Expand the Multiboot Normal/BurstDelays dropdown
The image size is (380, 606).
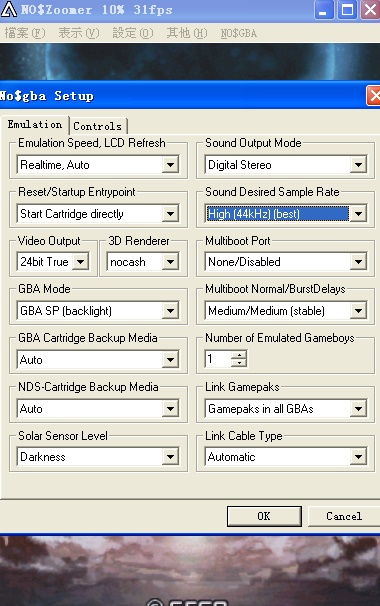(358, 311)
